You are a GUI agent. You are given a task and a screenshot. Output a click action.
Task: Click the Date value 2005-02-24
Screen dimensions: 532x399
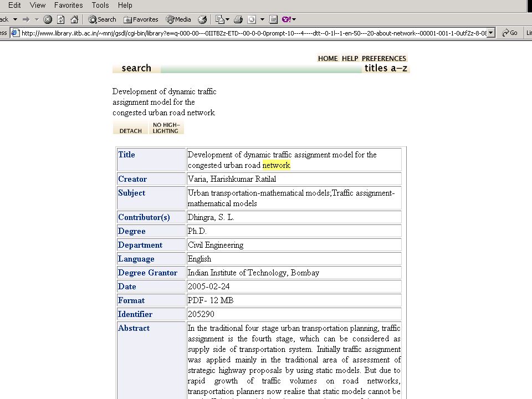tap(208, 287)
